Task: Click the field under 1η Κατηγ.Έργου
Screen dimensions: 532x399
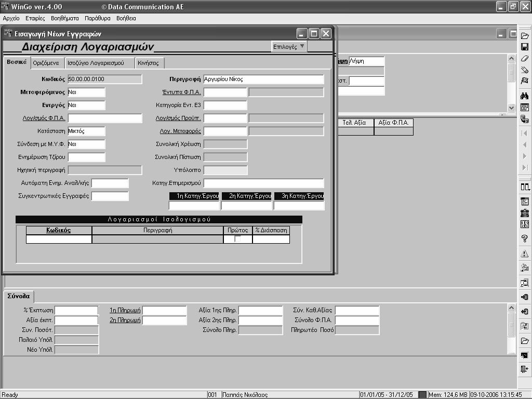Action: click(194, 206)
